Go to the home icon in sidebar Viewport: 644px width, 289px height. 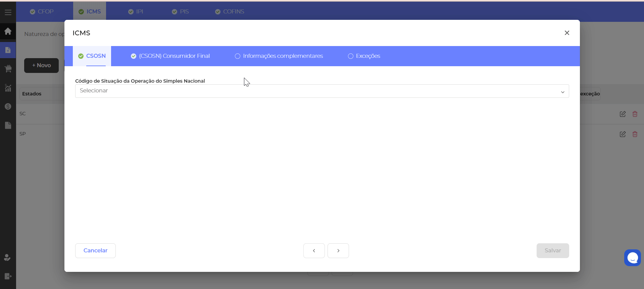8,31
